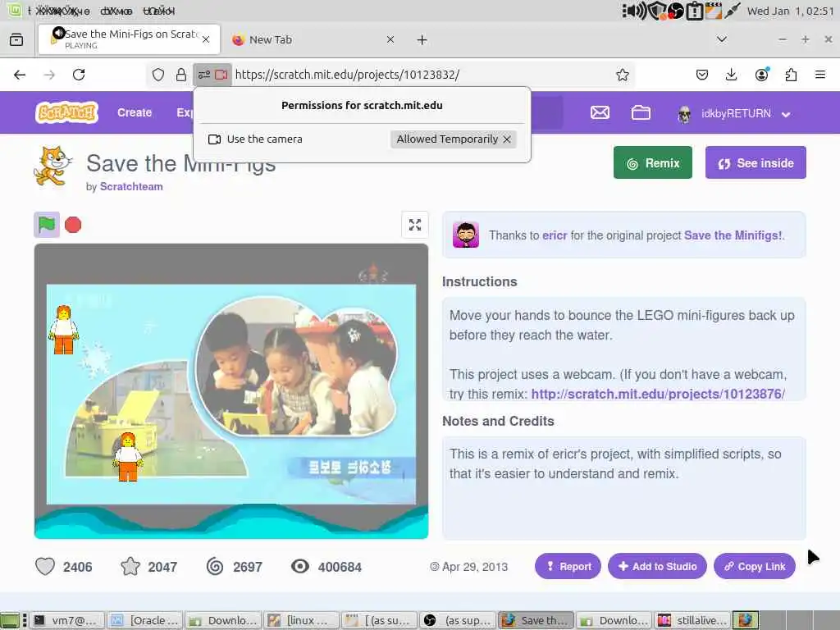Click the Scratch cat author avatar

click(53, 166)
